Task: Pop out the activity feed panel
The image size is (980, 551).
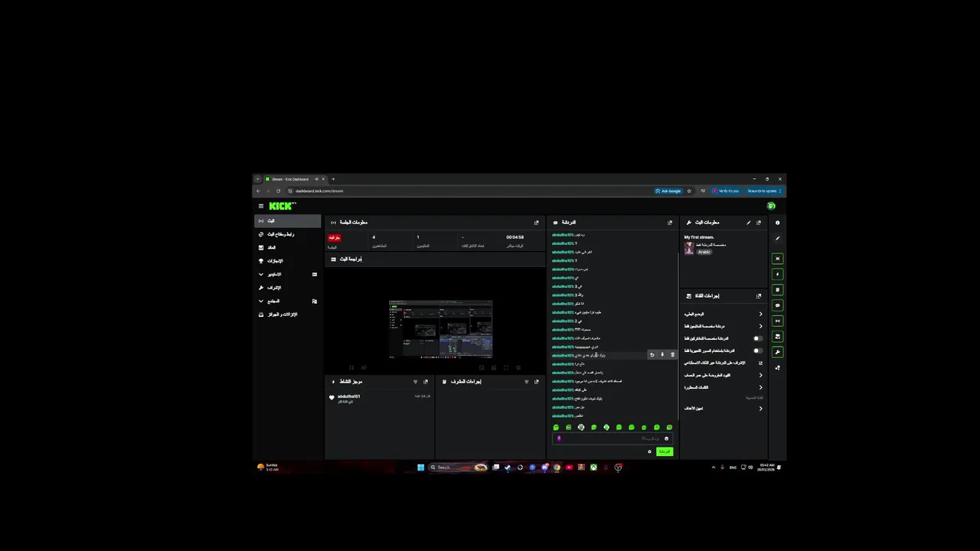Action: point(426,382)
